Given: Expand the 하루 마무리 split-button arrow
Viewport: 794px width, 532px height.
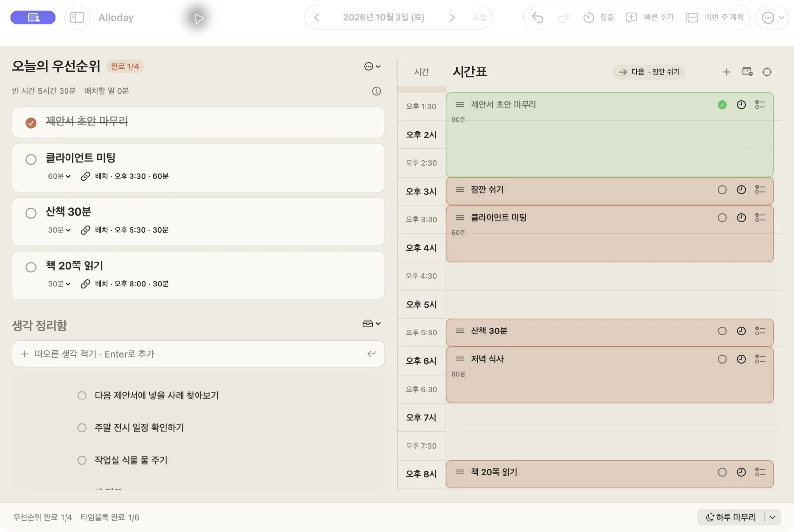Looking at the screenshot, I should pyautogui.click(x=773, y=517).
